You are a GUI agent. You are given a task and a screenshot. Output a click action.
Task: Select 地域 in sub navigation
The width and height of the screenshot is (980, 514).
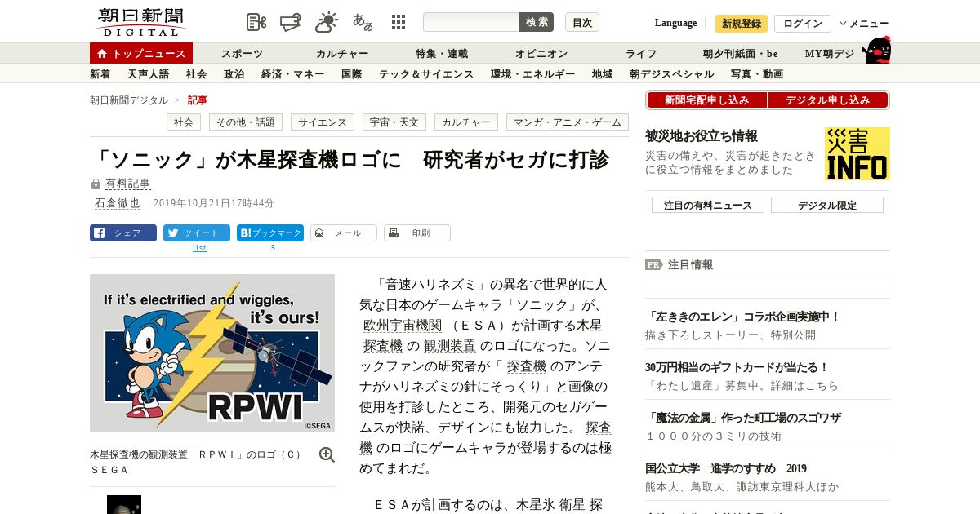coord(602,74)
